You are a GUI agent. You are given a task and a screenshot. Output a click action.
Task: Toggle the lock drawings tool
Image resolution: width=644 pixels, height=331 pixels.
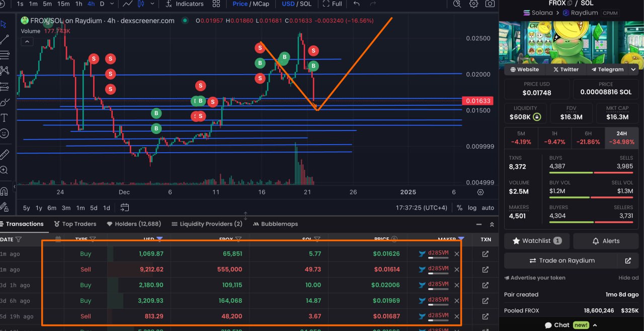4,207
